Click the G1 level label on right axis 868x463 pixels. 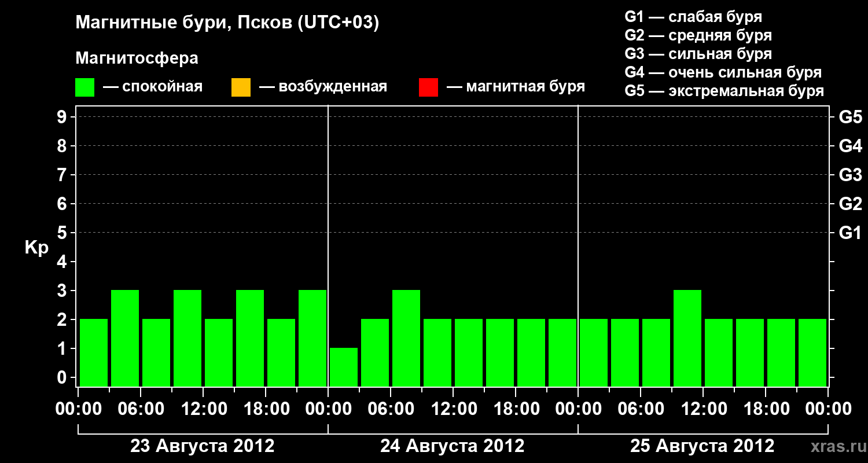pos(851,233)
